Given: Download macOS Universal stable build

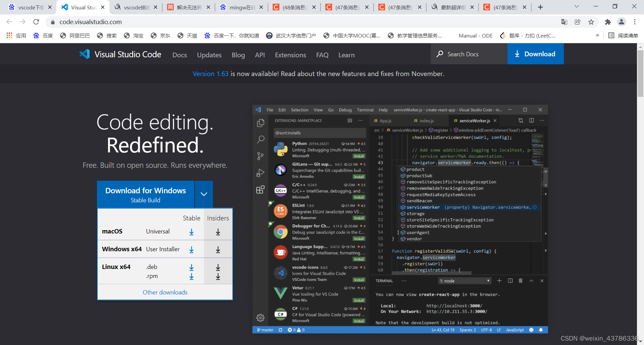Looking at the screenshot, I should click(x=192, y=232).
